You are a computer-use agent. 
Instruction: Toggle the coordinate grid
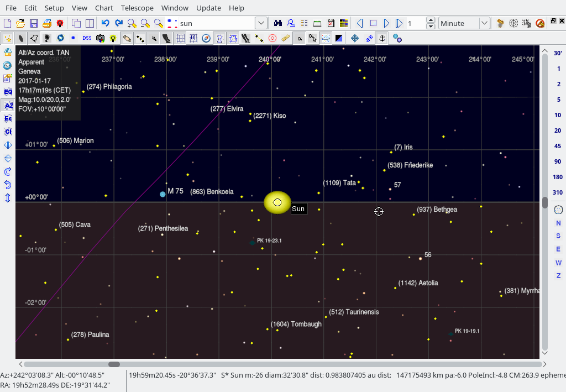tap(180, 38)
